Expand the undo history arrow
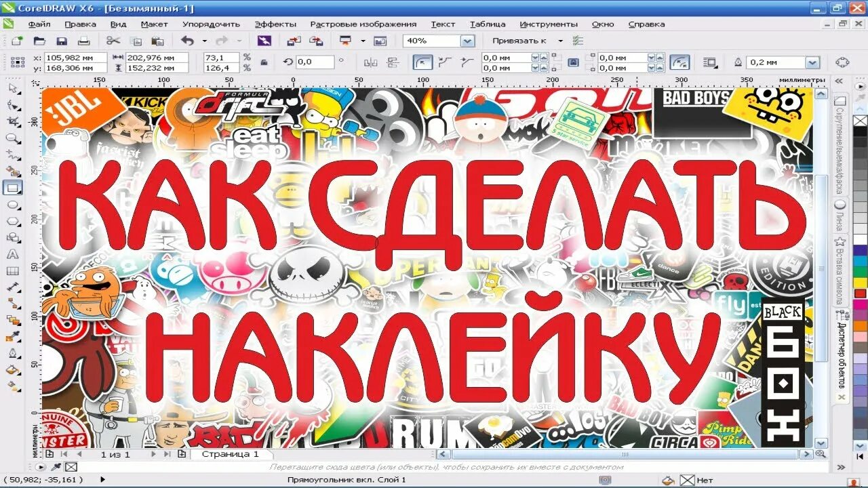 pyautogui.click(x=204, y=41)
